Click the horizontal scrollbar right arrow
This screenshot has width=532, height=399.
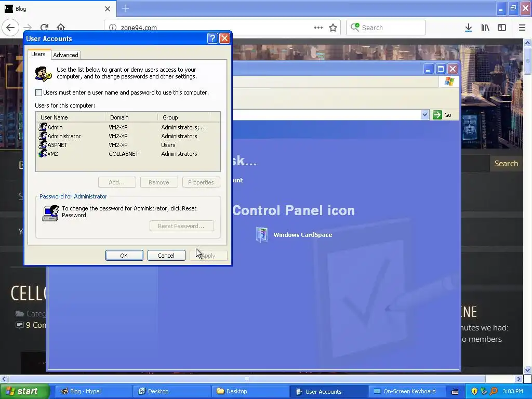(x=519, y=379)
